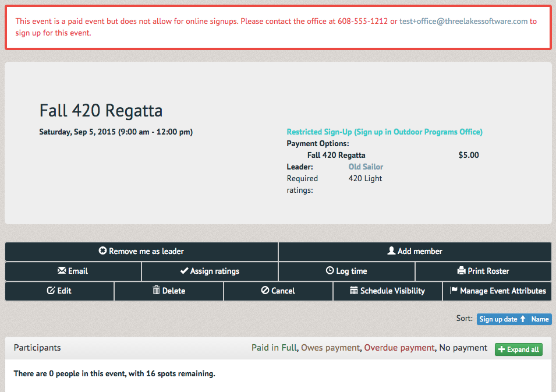Click the Fall 420 Regatta payment option
This screenshot has height=392, width=556.
pyautogui.click(x=336, y=155)
